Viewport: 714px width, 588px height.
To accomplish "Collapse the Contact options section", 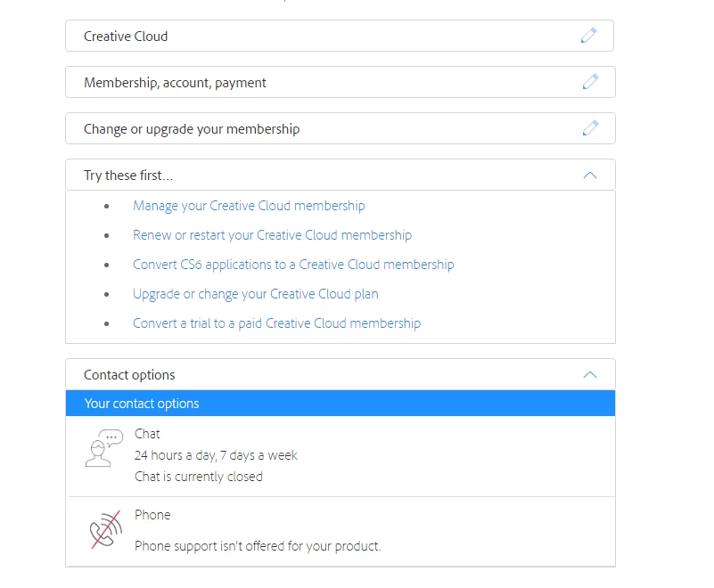I will (589, 375).
